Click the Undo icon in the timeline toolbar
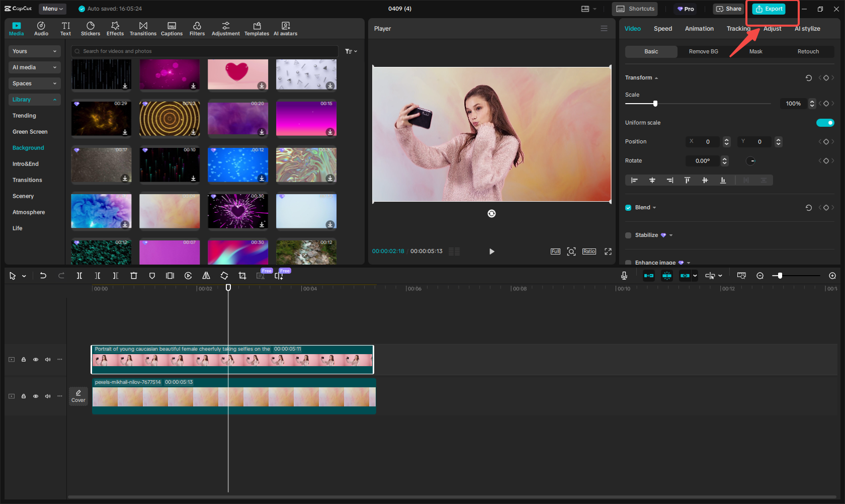 point(43,276)
